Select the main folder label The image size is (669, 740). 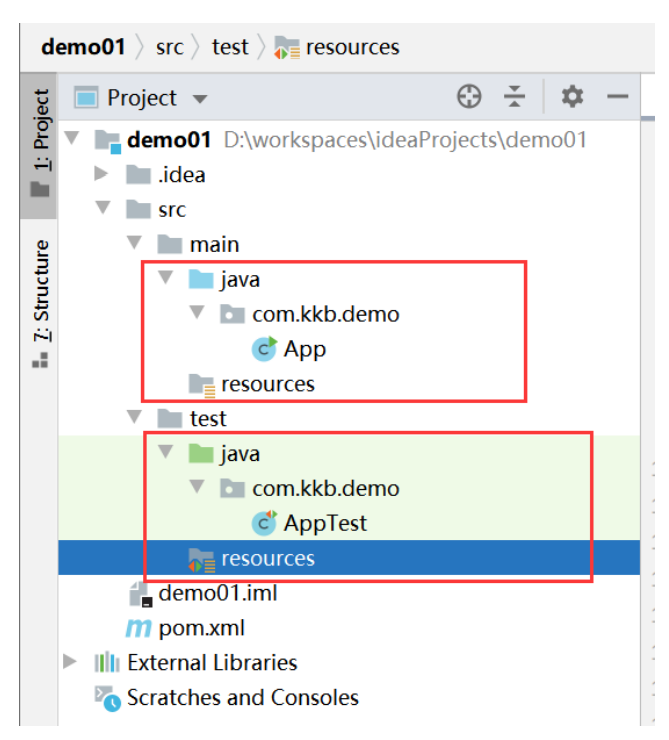(x=215, y=244)
